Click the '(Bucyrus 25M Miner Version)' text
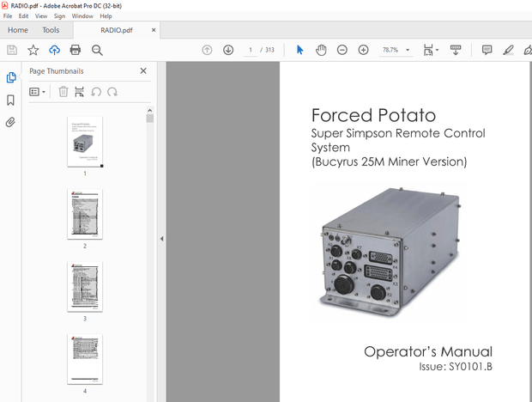 390,161
